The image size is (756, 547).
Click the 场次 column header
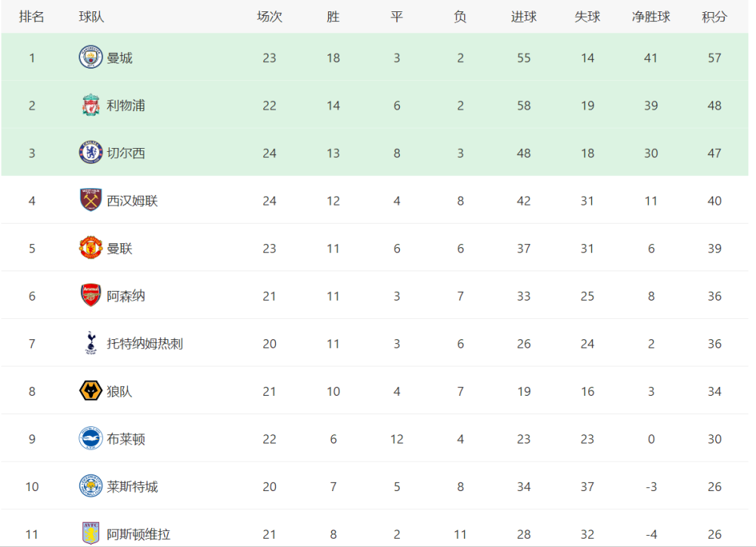tap(270, 17)
